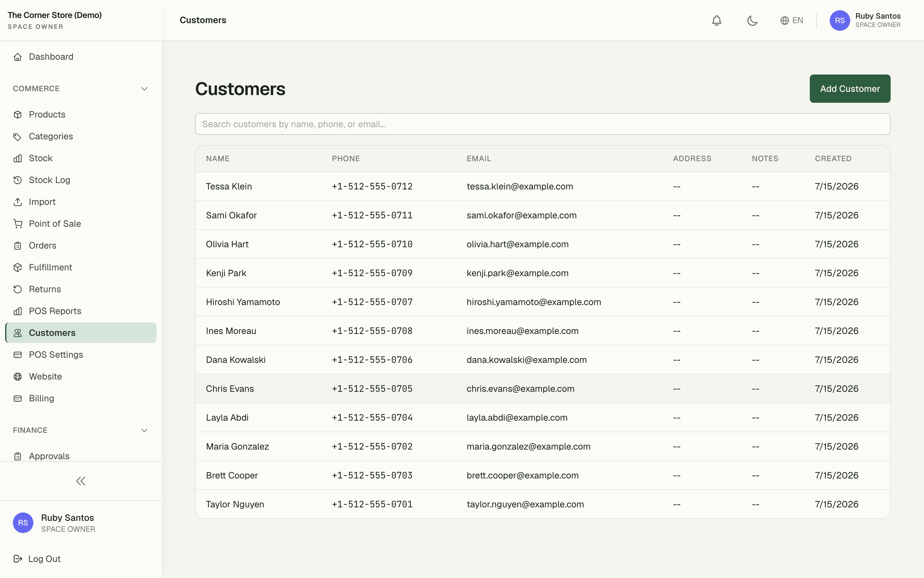Toggle dark mode moon icon
The image size is (924, 578).
(752, 20)
